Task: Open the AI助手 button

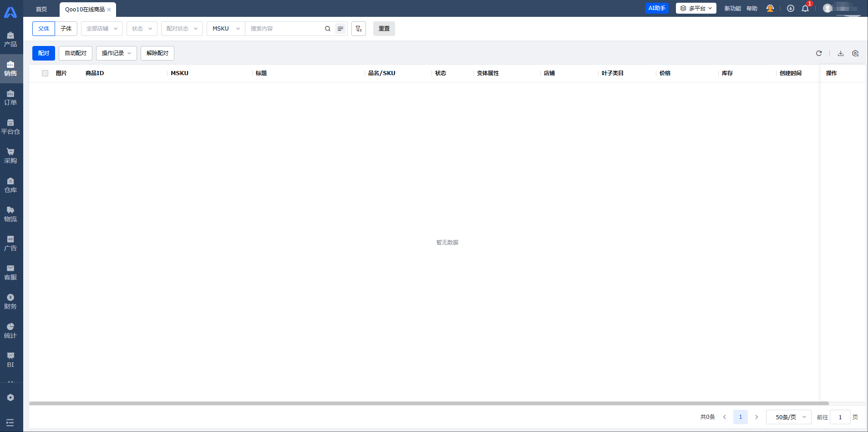Action: (657, 8)
